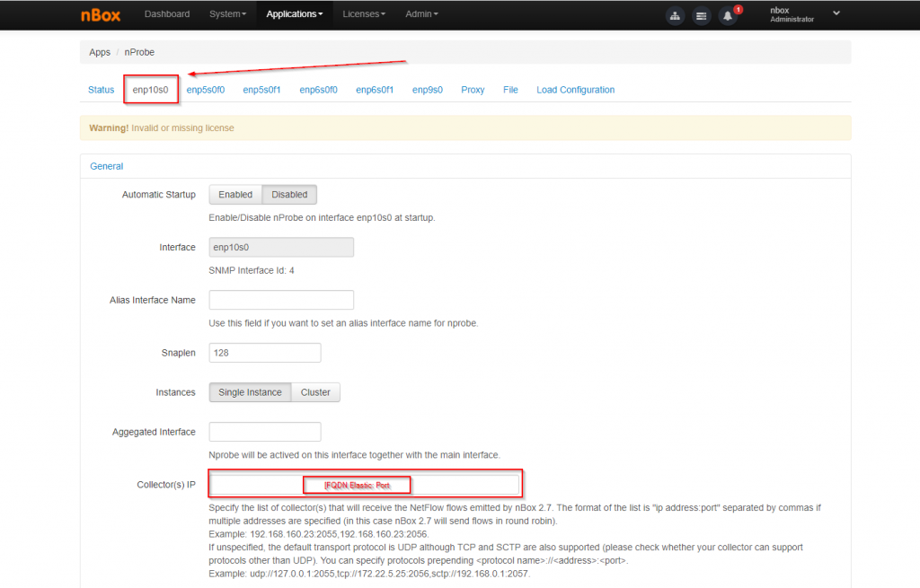
Task: Open the Admin dropdown menu
Action: [421, 14]
